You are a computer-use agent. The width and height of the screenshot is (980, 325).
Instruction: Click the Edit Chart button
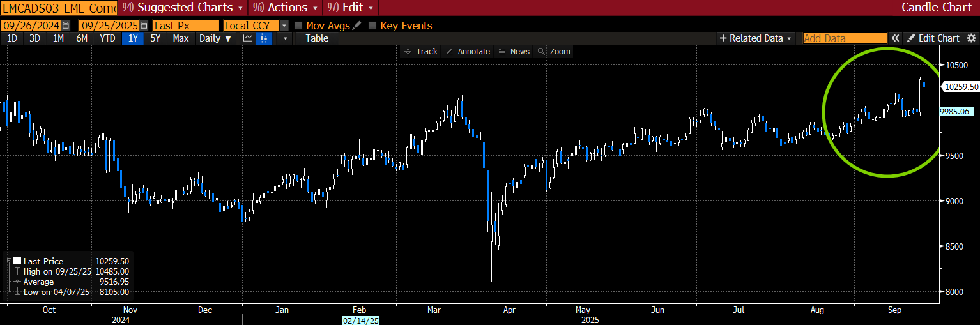[x=933, y=38]
